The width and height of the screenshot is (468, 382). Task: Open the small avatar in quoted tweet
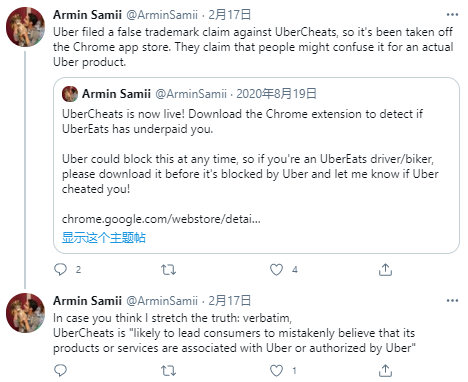(70, 94)
